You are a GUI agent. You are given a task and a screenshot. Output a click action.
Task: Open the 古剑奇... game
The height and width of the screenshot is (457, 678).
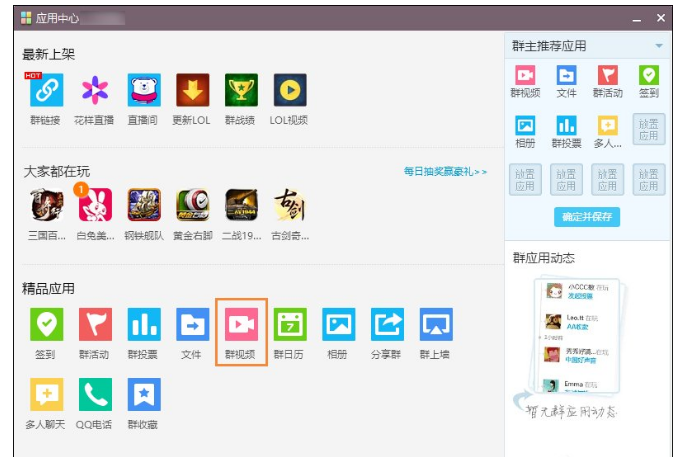click(290, 205)
